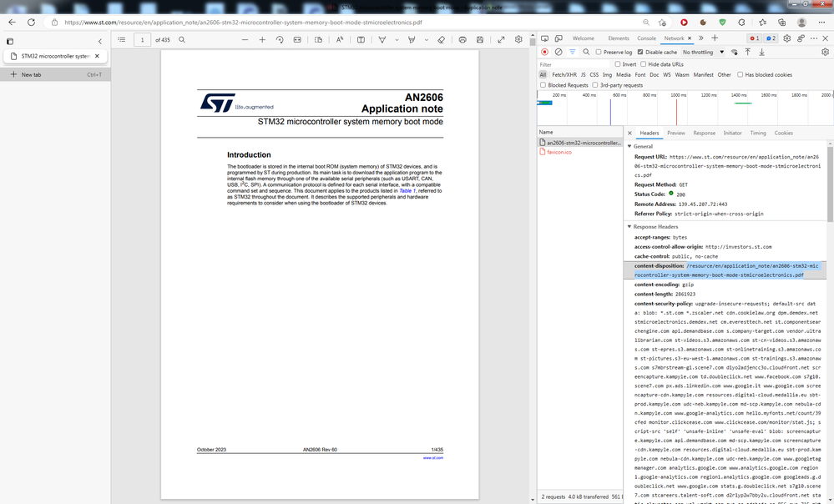Select the Add text tool
Image resolution: width=834 pixels, height=504 pixels.
(x=361, y=39)
